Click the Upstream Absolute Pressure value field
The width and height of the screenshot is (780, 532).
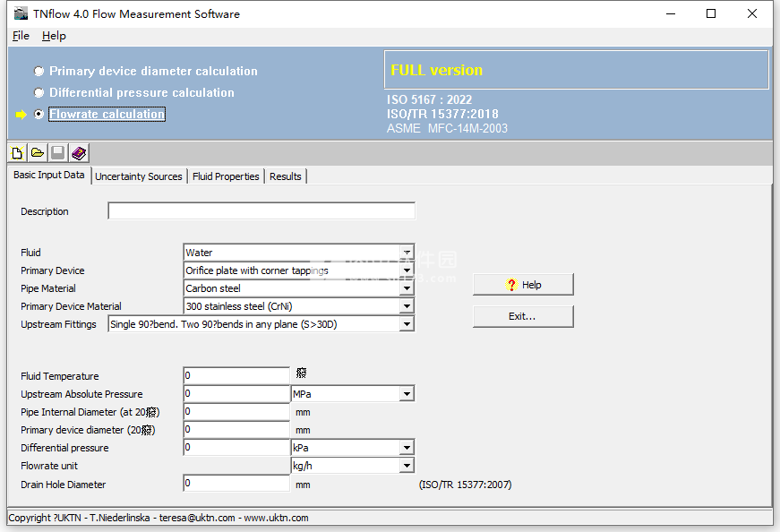pos(236,393)
